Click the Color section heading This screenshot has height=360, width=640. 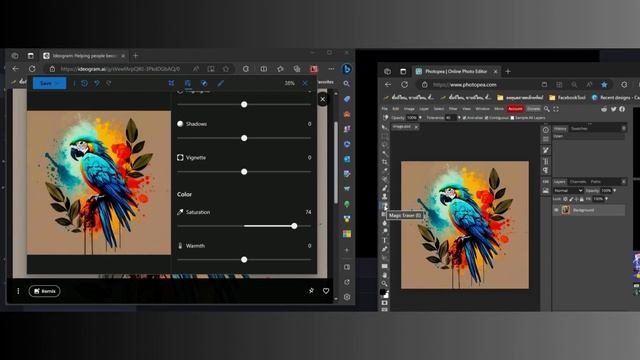(x=184, y=194)
